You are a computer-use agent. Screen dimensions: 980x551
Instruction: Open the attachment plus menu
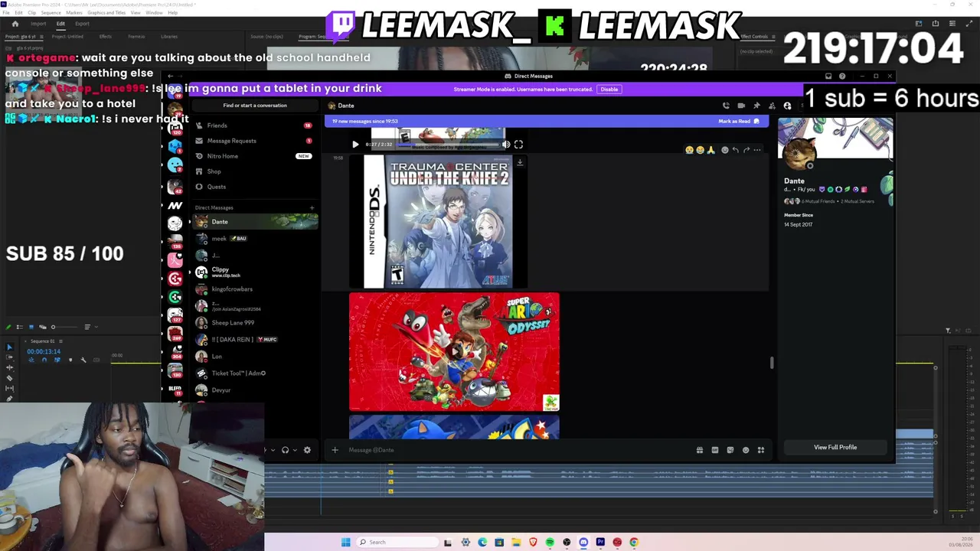(x=335, y=450)
